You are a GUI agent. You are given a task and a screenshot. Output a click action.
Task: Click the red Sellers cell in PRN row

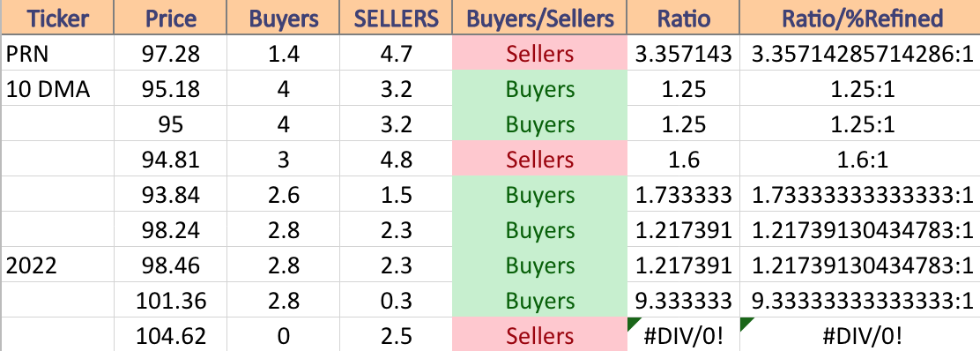tap(539, 53)
